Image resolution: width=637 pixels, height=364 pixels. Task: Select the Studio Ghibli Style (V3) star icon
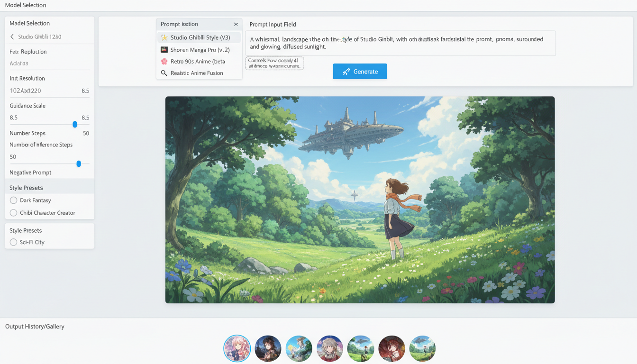click(163, 37)
